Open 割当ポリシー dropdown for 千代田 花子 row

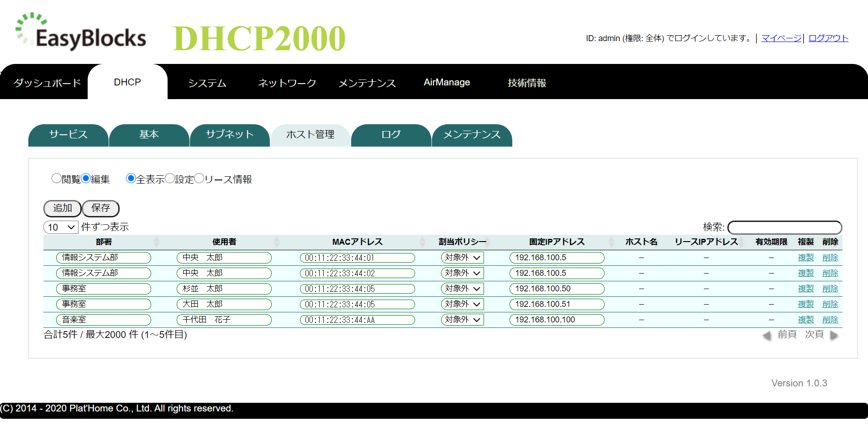[x=462, y=320]
